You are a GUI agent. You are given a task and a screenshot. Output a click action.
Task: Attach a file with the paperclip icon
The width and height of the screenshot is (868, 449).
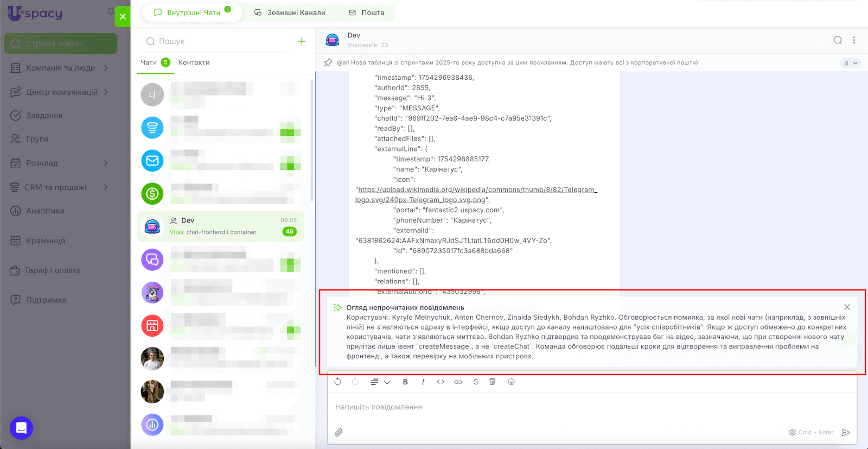tap(339, 432)
